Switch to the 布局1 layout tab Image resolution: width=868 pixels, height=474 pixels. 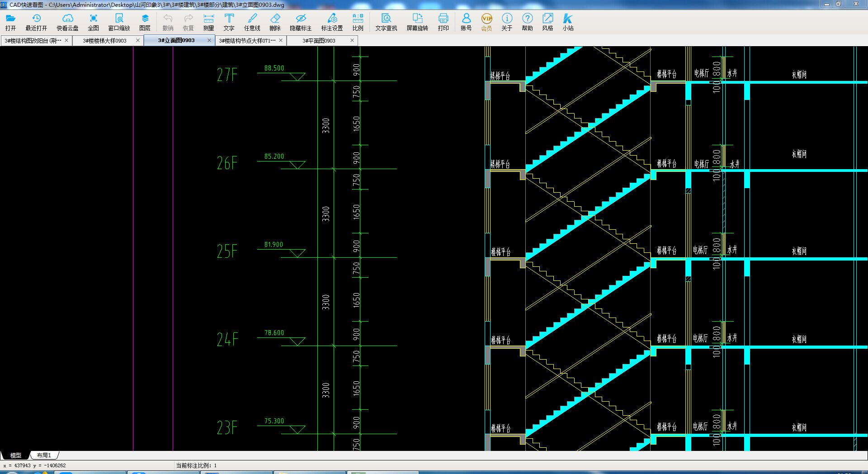[44, 455]
